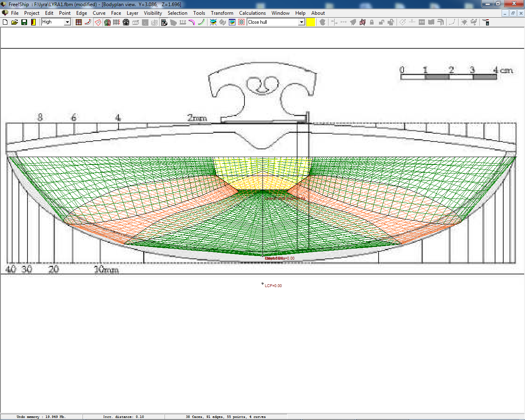The image size is (525, 420).
Task: Click the layer properties icon at toolbar end
Action: (486, 22)
